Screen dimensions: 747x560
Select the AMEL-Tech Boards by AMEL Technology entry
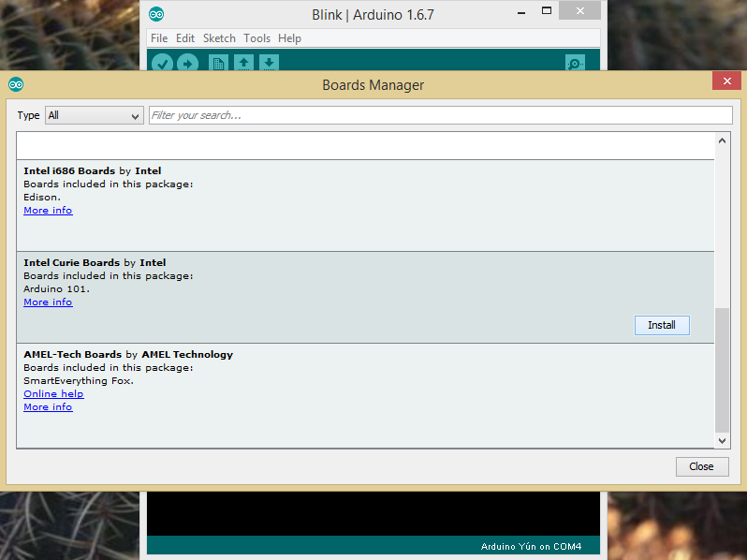365,395
